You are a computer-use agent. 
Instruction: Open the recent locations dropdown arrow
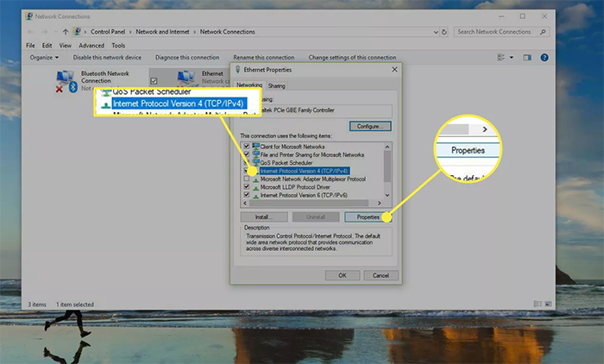55,32
